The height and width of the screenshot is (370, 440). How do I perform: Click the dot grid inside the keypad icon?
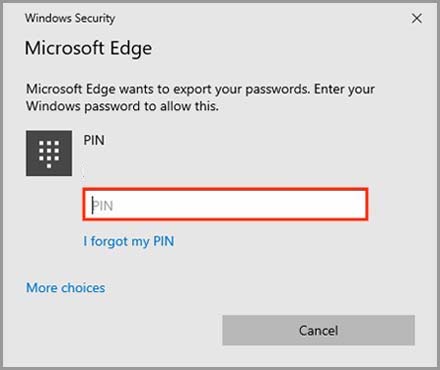tap(49, 154)
